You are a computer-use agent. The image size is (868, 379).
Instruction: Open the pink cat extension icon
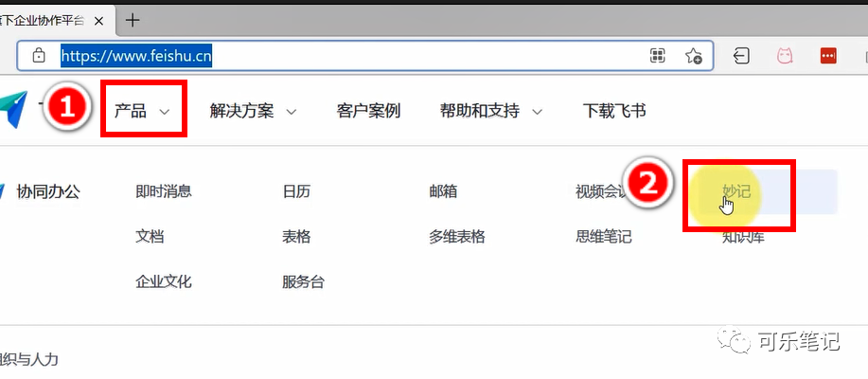785,55
